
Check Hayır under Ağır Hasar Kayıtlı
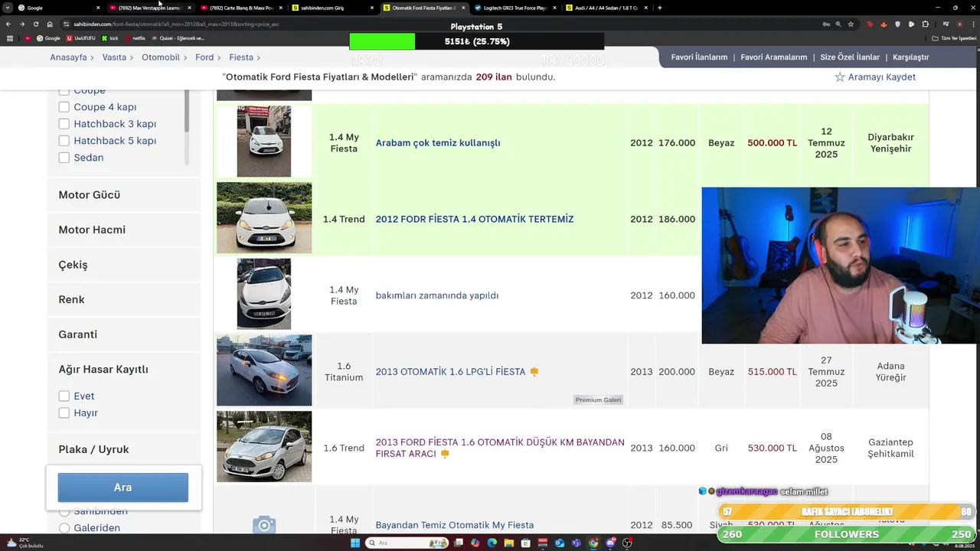pos(64,413)
